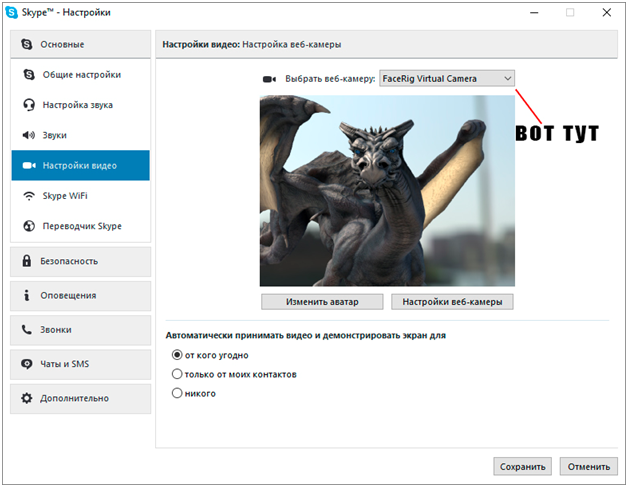
Task: Click the globe icon beside Переводчик Skype
Action: pos(29,226)
